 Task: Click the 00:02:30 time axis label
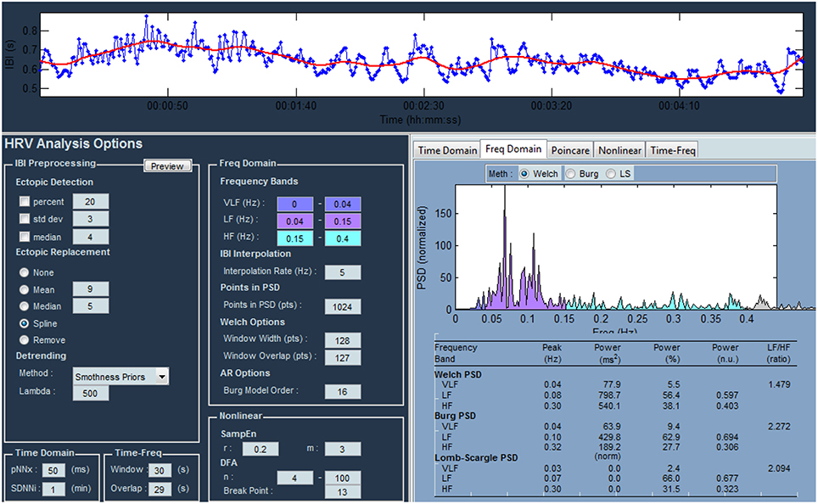[423, 106]
